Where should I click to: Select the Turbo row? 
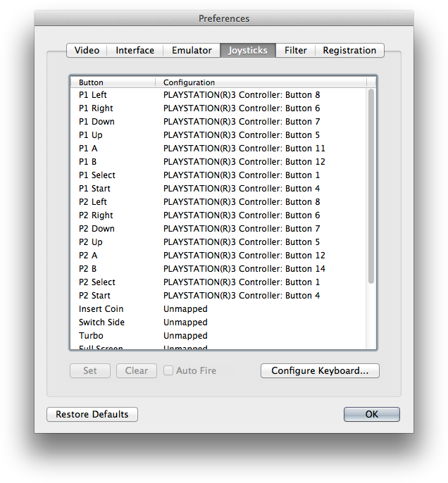pos(218,336)
